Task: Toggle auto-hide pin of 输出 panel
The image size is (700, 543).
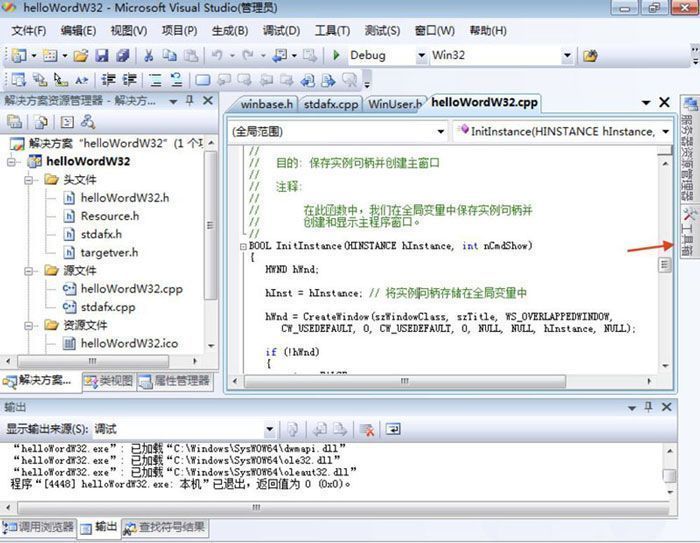Action: (648, 407)
